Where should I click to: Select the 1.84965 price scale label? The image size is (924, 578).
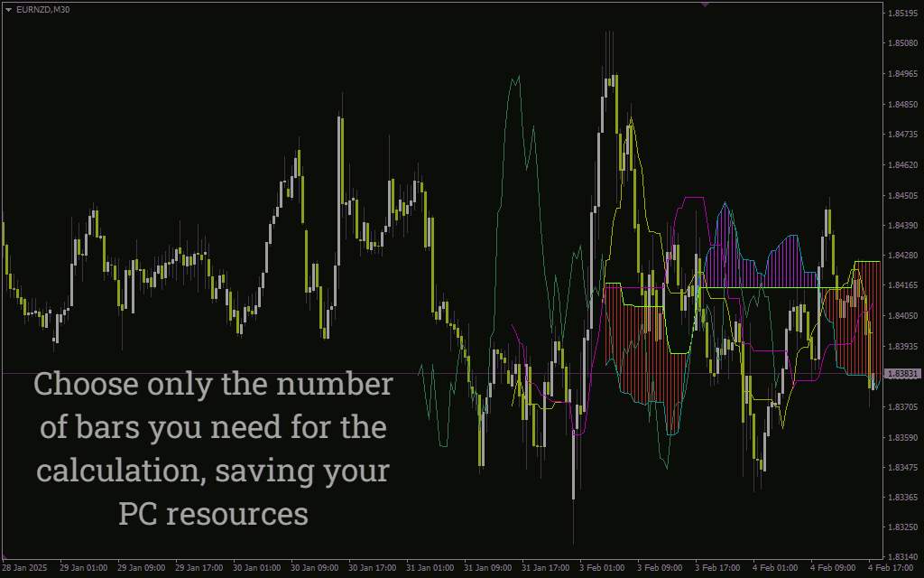(x=902, y=74)
